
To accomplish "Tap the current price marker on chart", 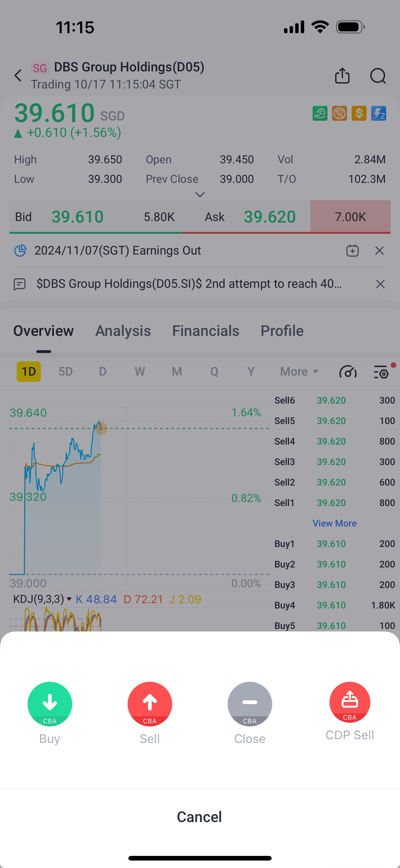I will 101,428.
